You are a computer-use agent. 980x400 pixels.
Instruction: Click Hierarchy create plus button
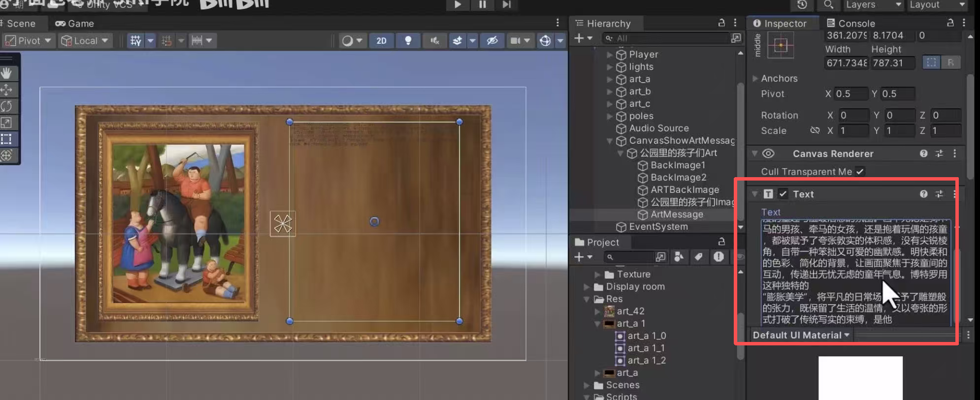583,38
